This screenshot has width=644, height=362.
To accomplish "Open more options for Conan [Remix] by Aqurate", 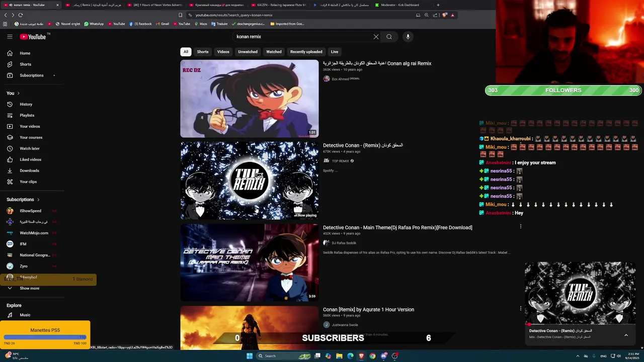I will pos(521,309).
